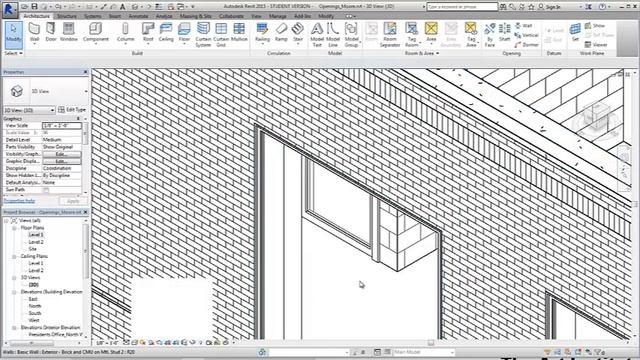Screen dimensions: 640x360
Task: Open the South elevation view
Action: point(35,313)
